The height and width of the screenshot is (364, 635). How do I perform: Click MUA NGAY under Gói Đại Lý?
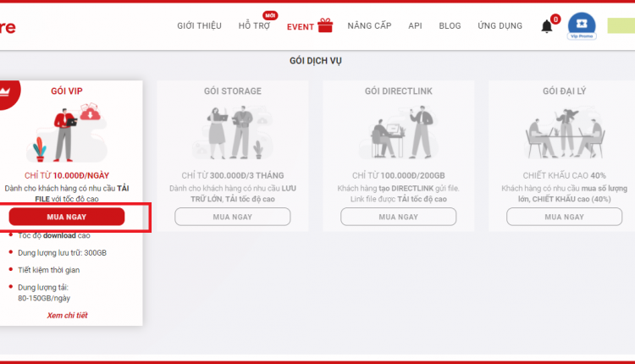564,217
